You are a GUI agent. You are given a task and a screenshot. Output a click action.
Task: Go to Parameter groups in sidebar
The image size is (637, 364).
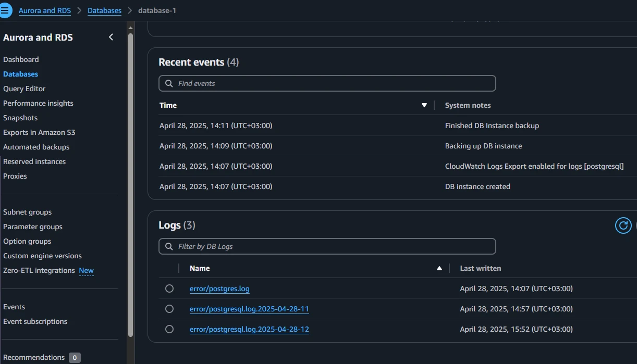tap(33, 227)
